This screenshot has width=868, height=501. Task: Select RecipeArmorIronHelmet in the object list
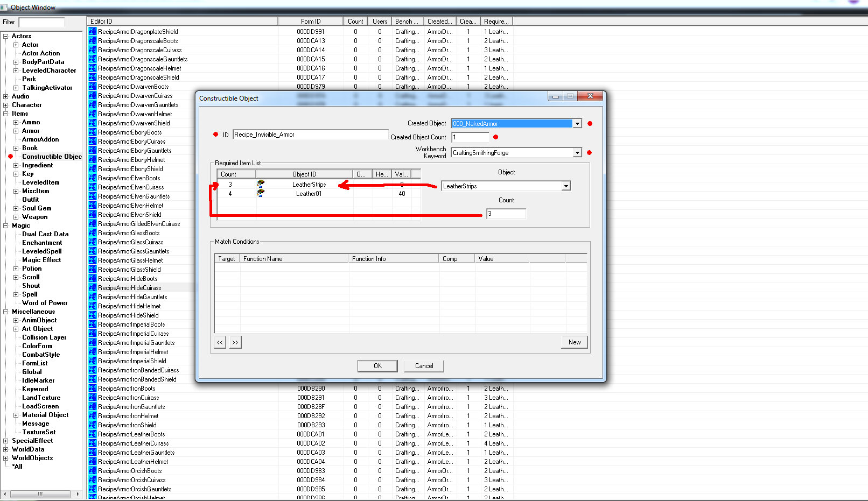point(128,416)
